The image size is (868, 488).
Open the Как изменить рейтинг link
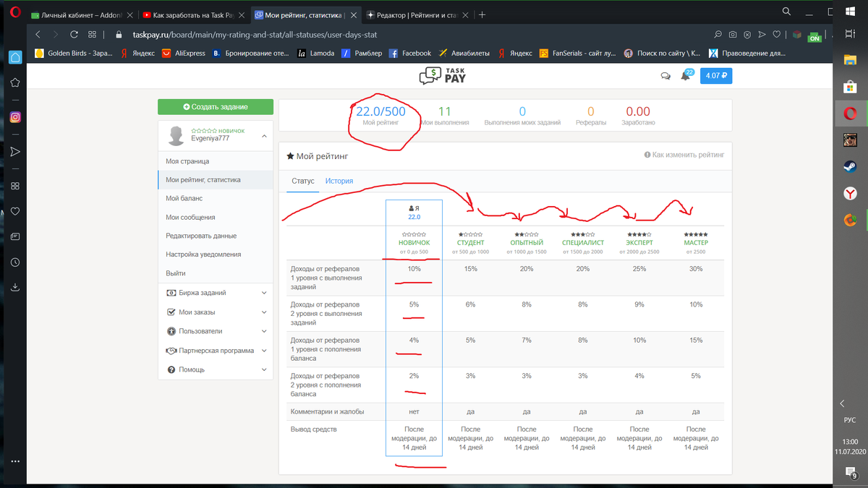click(x=684, y=155)
